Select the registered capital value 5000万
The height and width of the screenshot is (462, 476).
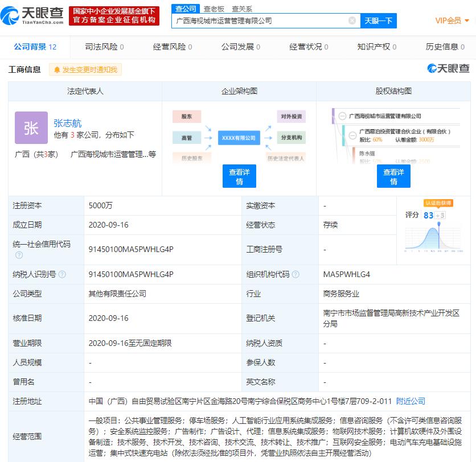[100, 205]
